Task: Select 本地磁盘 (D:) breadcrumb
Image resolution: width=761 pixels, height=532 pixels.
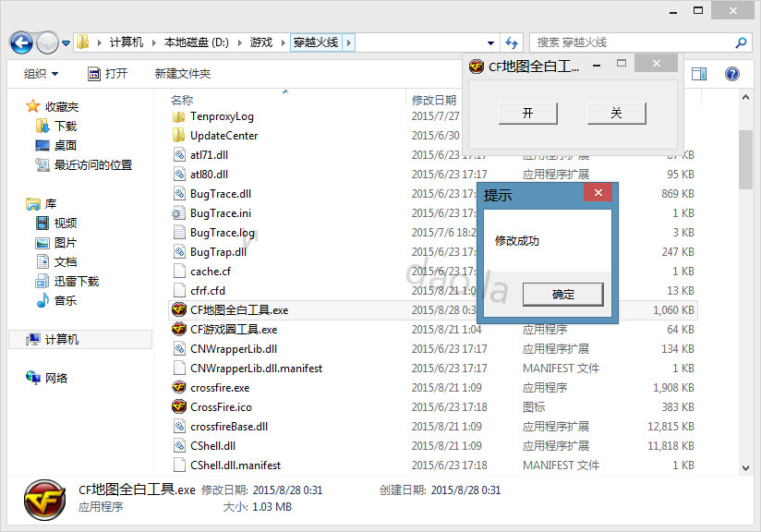Action: pos(196,42)
